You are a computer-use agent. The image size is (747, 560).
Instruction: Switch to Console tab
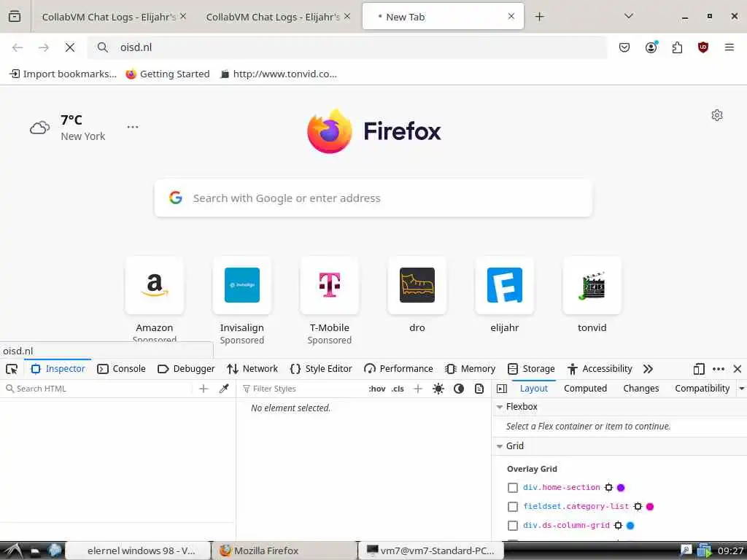(122, 369)
